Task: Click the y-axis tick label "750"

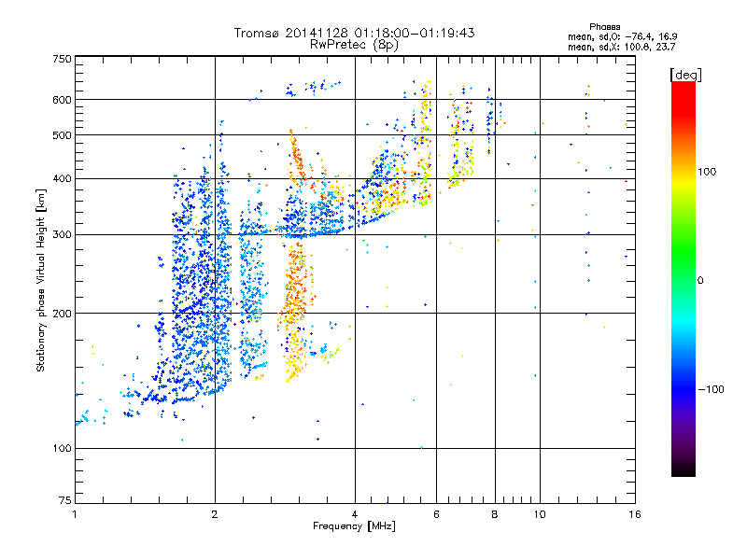Action: (62, 59)
